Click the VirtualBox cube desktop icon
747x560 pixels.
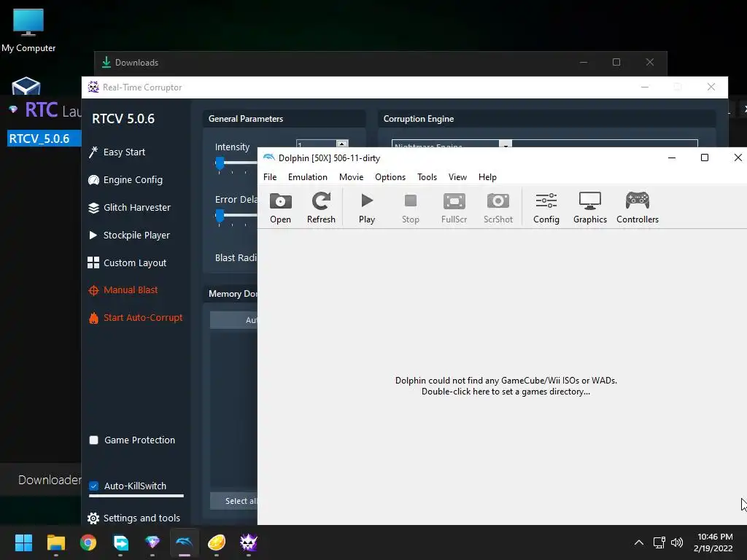click(26, 86)
